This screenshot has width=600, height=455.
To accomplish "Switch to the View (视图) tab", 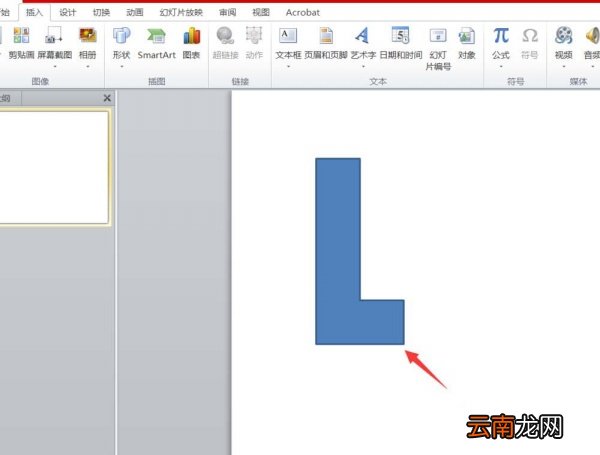I will click(261, 13).
